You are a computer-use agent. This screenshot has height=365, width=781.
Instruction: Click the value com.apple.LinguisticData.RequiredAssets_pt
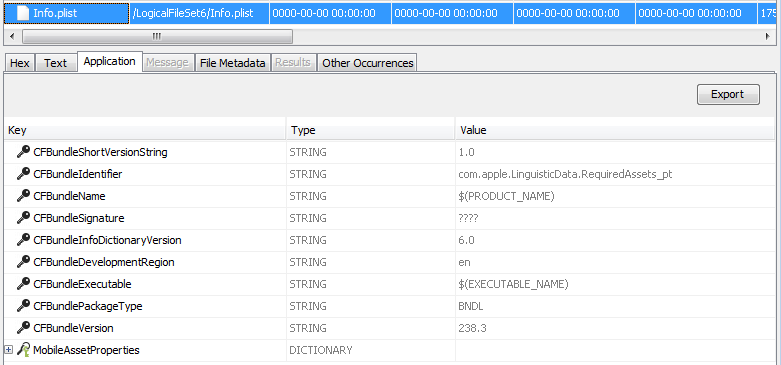565,174
